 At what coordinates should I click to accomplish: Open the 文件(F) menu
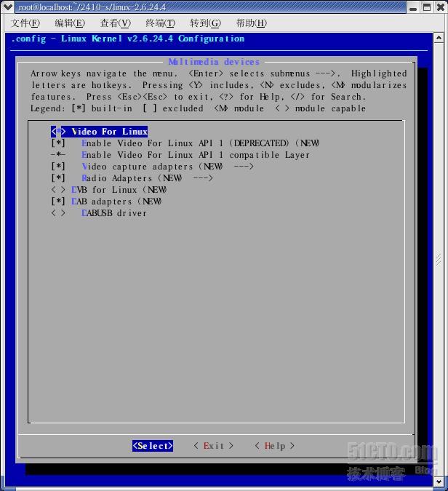[x=25, y=23]
